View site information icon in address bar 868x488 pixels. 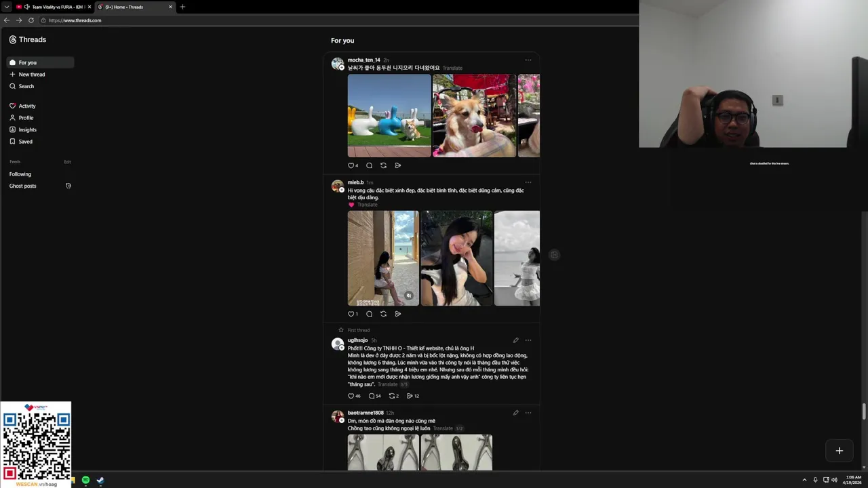click(x=43, y=20)
